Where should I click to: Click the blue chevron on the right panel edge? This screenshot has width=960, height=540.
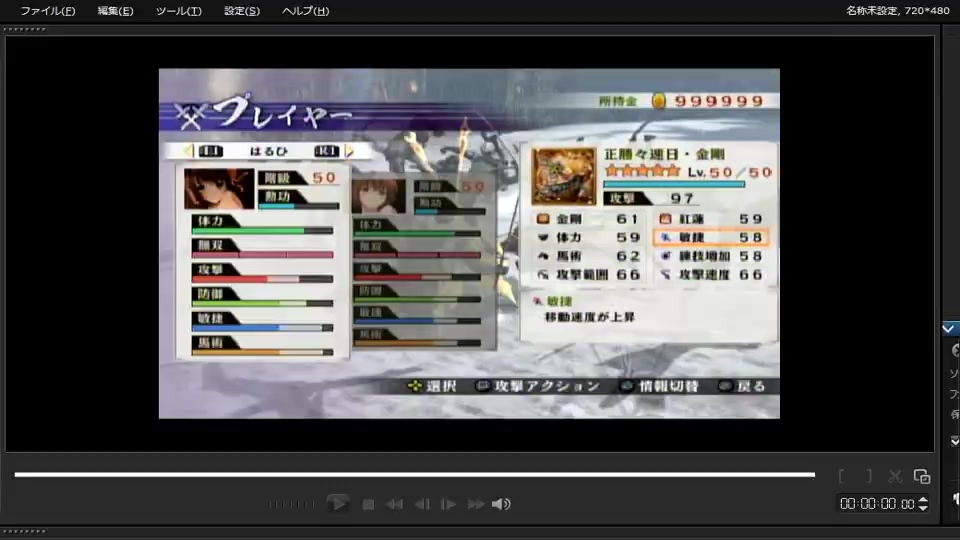(x=949, y=329)
